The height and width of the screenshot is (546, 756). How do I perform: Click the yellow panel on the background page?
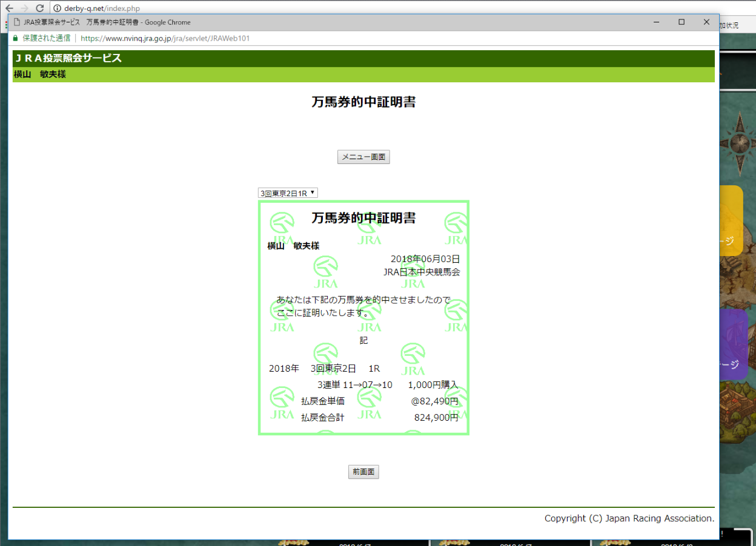731,220
